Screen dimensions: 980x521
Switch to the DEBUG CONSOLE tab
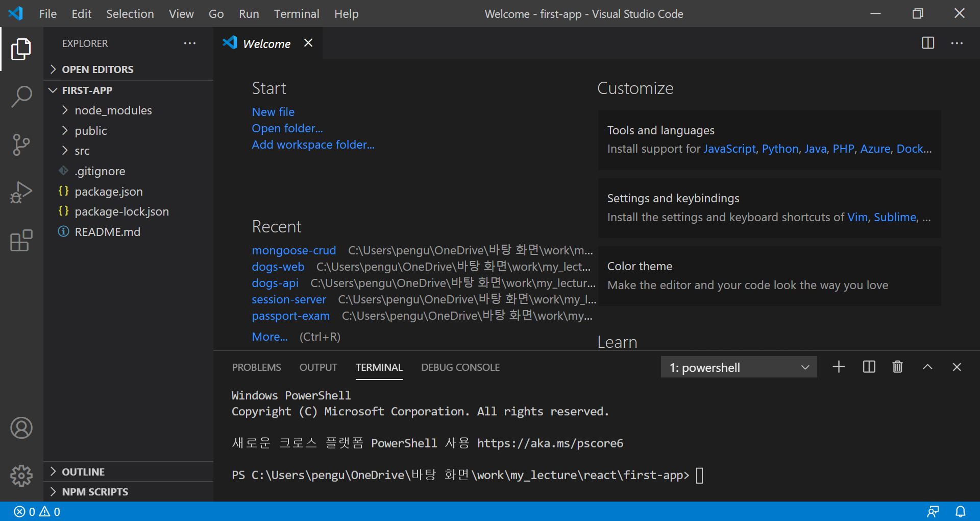tap(460, 367)
